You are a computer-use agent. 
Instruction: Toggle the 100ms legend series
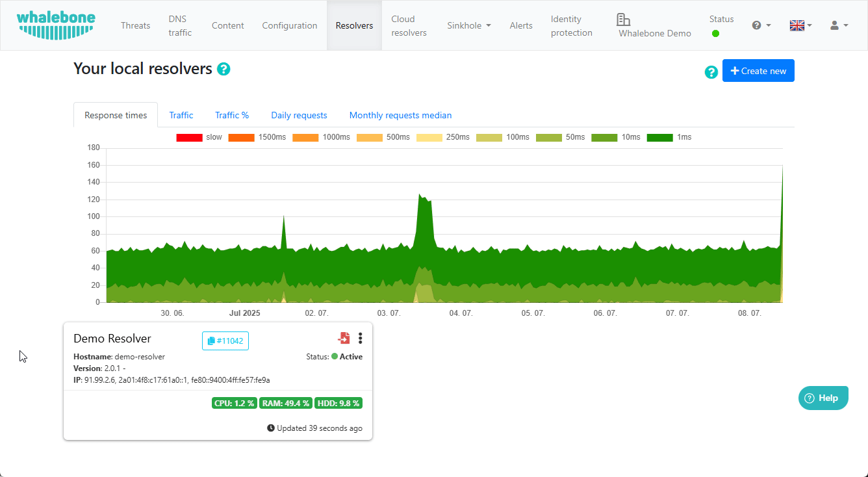[503, 137]
